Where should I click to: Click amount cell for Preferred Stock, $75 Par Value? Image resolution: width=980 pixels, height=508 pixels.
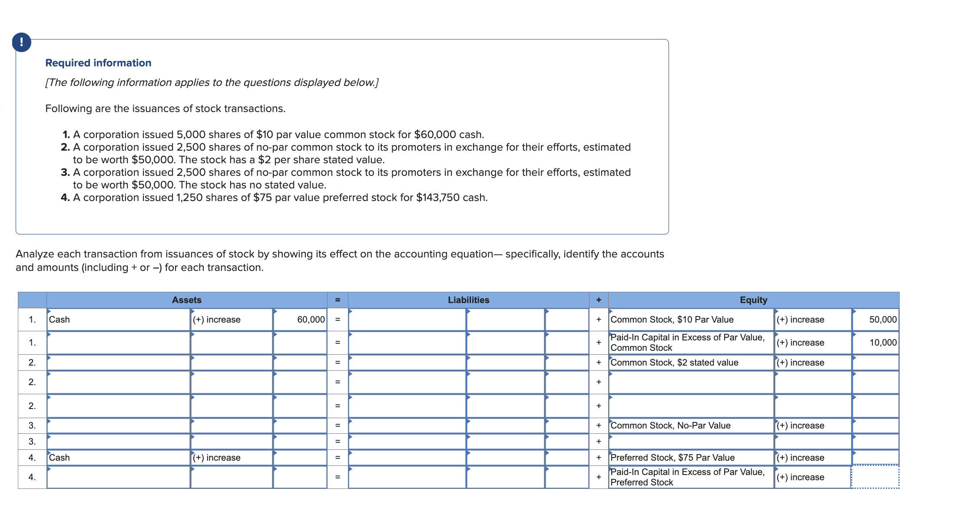pyautogui.click(x=875, y=458)
